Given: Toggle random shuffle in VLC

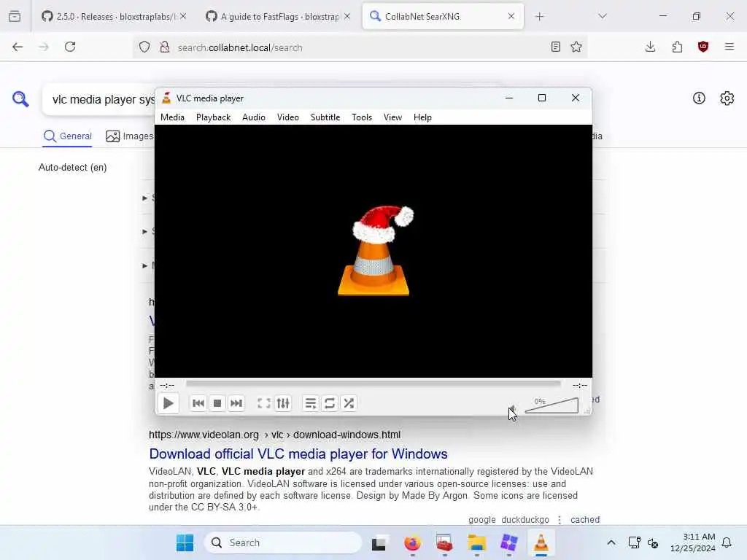Looking at the screenshot, I should [349, 403].
